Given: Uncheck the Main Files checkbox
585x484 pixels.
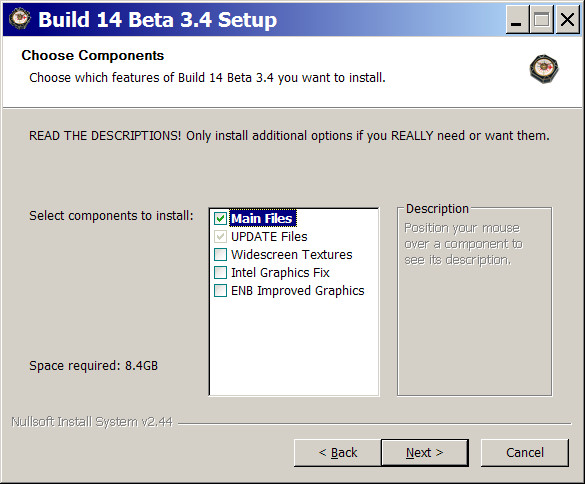Looking at the screenshot, I should 220,218.
